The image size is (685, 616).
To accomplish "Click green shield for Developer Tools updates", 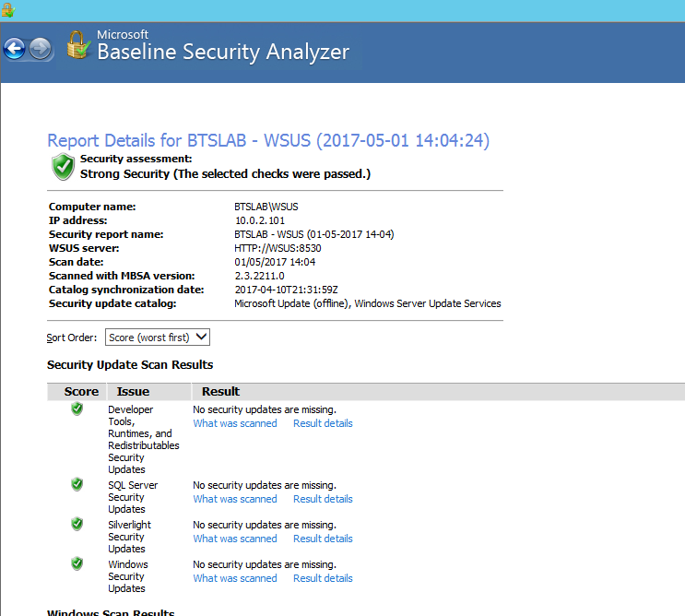I will pyautogui.click(x=77, y=409).
